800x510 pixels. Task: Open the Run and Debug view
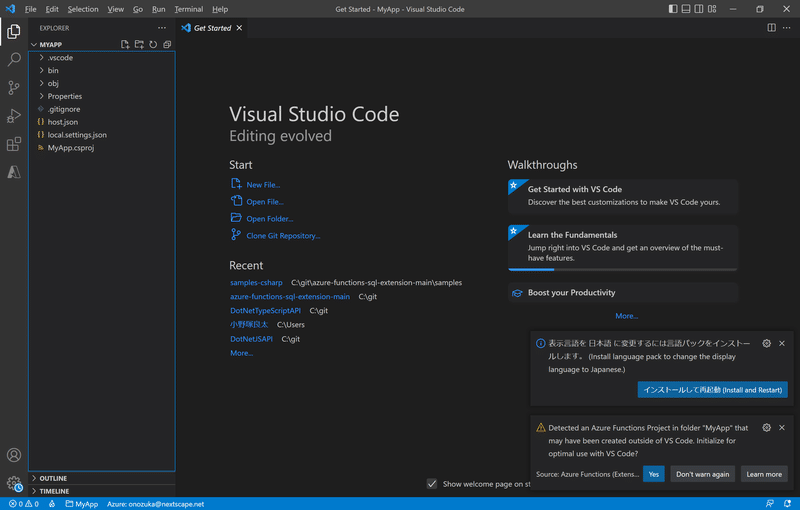[14, 116]
